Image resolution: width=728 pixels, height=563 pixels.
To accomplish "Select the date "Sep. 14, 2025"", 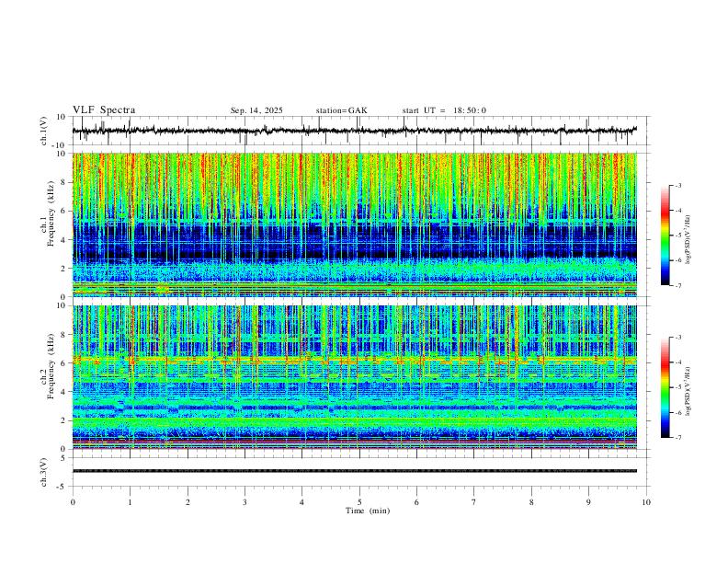I will (x=256, y=110).
